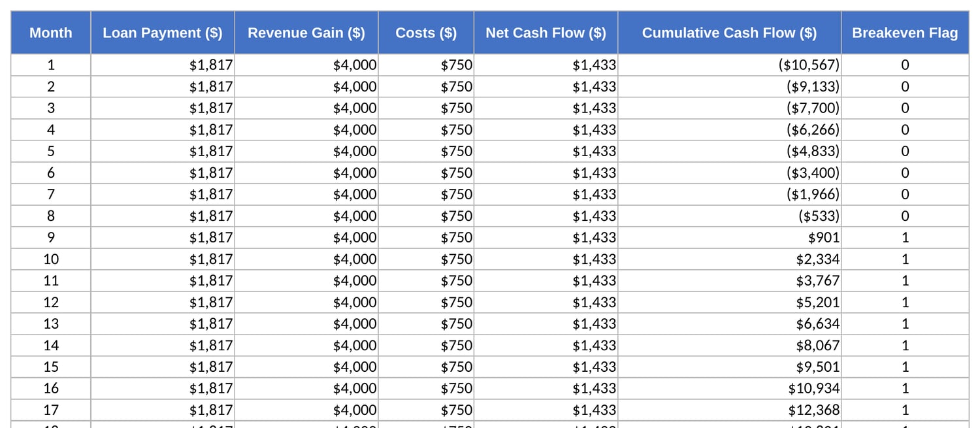
Task: Click the month 1 loan payment $1,817 cell
Action: (x=163, y=65)
